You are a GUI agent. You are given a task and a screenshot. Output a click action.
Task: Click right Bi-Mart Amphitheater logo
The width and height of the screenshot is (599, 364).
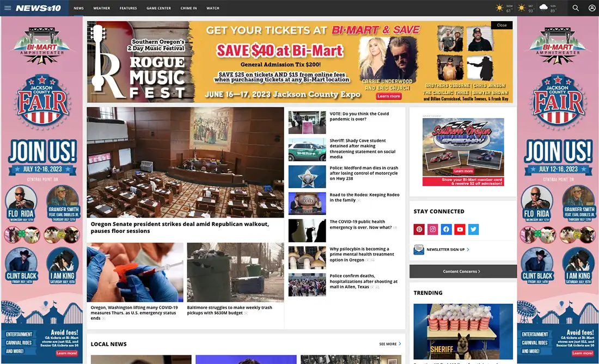click(558, 45)
